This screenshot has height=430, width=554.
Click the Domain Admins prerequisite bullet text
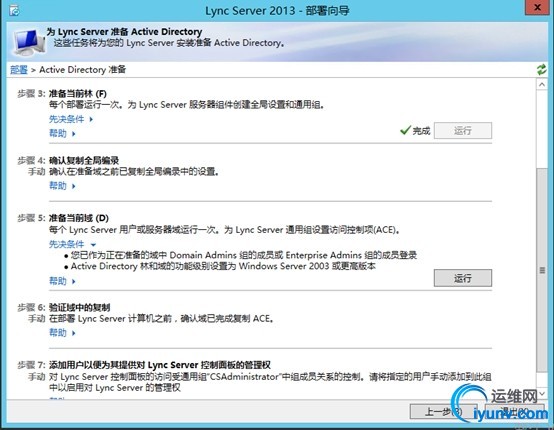tap(243, 255)
